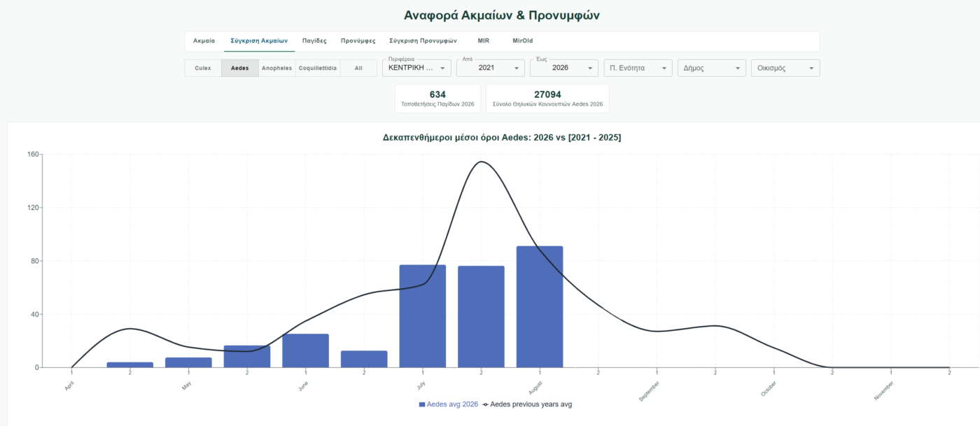
Task: Toggle the Aedes avg 2026 legend swatch
Action: [422, 404]
